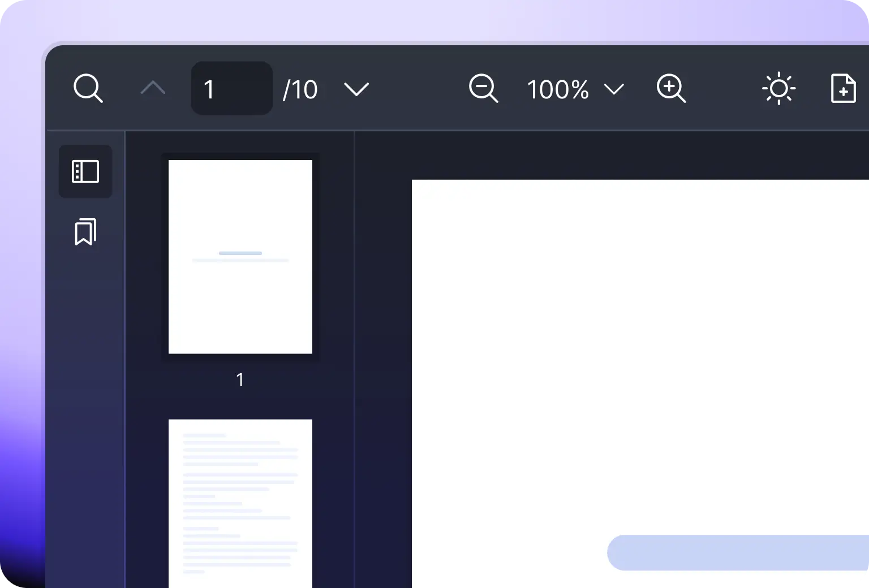Select page 1 thumbnail
869x588 pixels.
click(240, 257)
